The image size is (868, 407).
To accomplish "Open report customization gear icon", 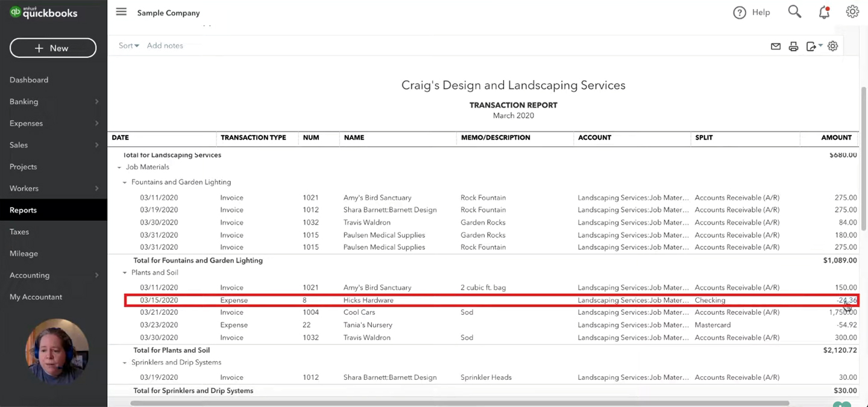I will [832, 46].
